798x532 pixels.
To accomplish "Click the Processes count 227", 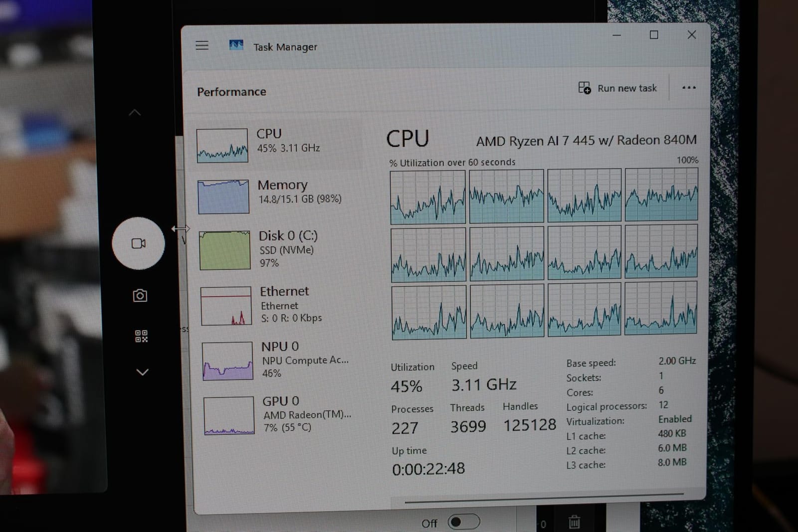I will pos(404,428).
